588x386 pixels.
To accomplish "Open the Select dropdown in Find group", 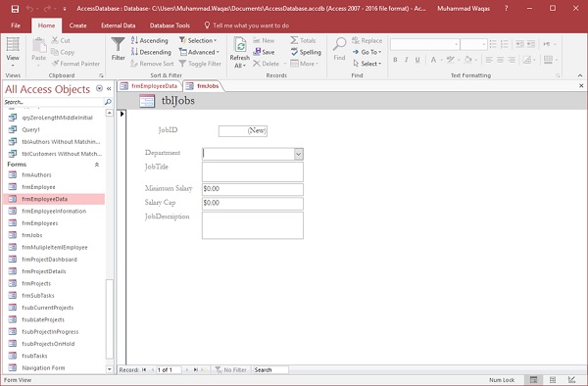I will pyautogui.click(x=367, y=64).
